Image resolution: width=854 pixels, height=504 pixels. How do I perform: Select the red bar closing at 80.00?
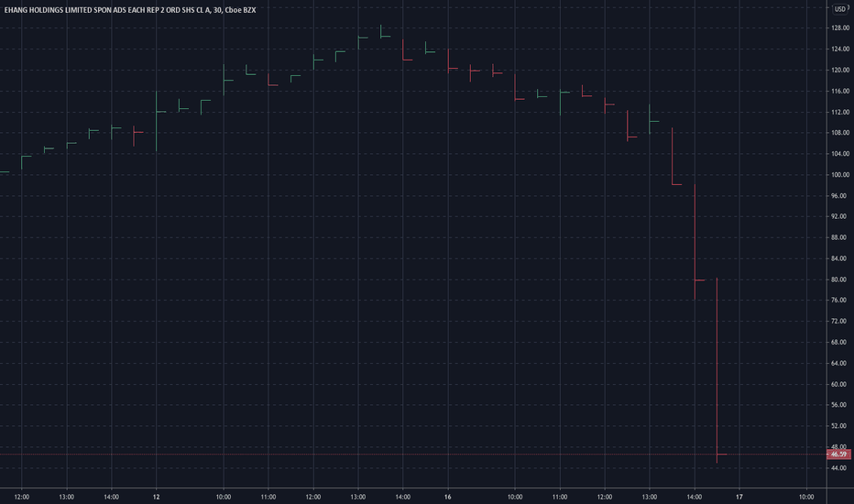(695, 242)
